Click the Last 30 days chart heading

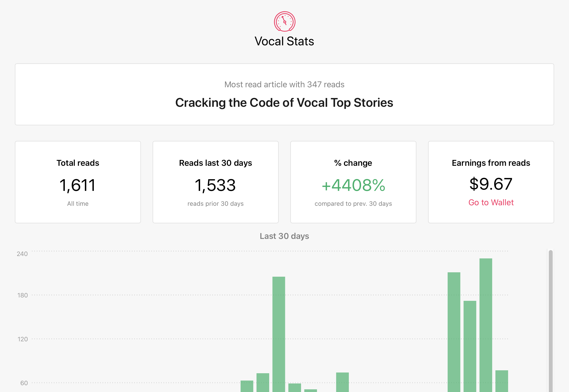(284, 236)
